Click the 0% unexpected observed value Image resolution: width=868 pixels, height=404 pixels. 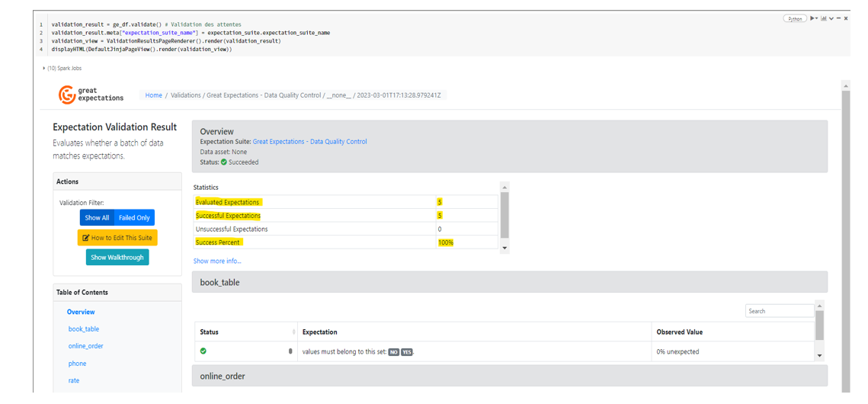tap(677, 351)
